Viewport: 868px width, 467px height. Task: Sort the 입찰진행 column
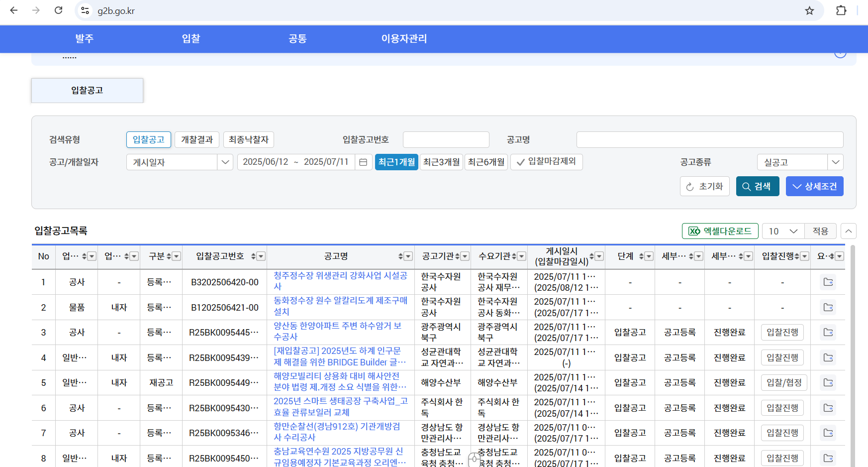(x=797, y=256)
